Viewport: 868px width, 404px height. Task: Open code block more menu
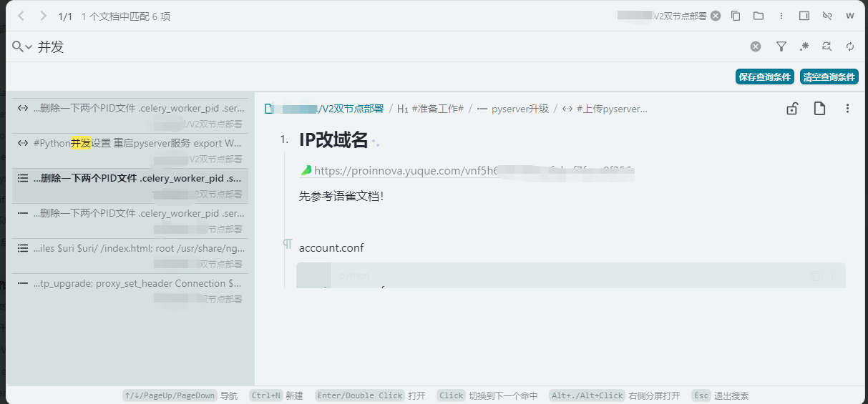(832, 276)
